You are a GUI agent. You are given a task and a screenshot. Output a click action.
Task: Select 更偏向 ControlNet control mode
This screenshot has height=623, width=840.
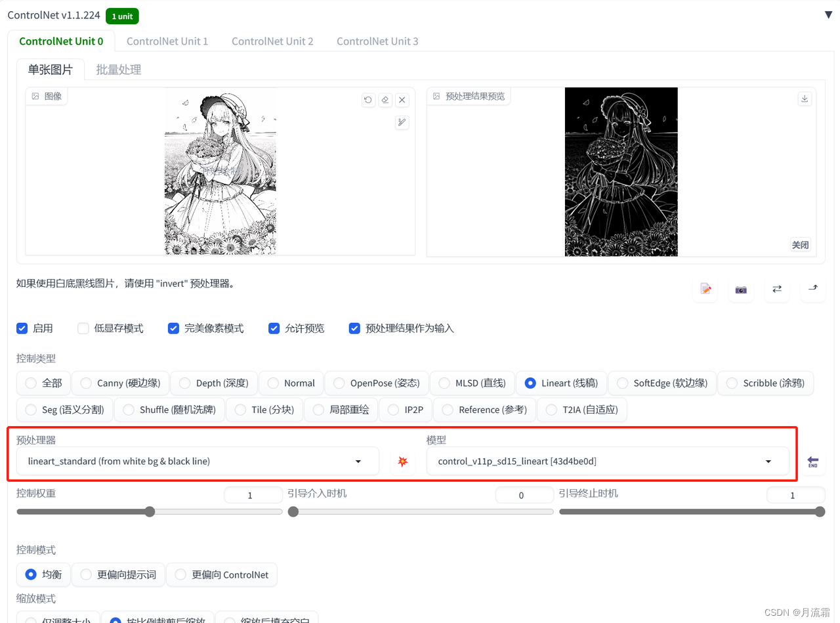[x=222, y=574]
